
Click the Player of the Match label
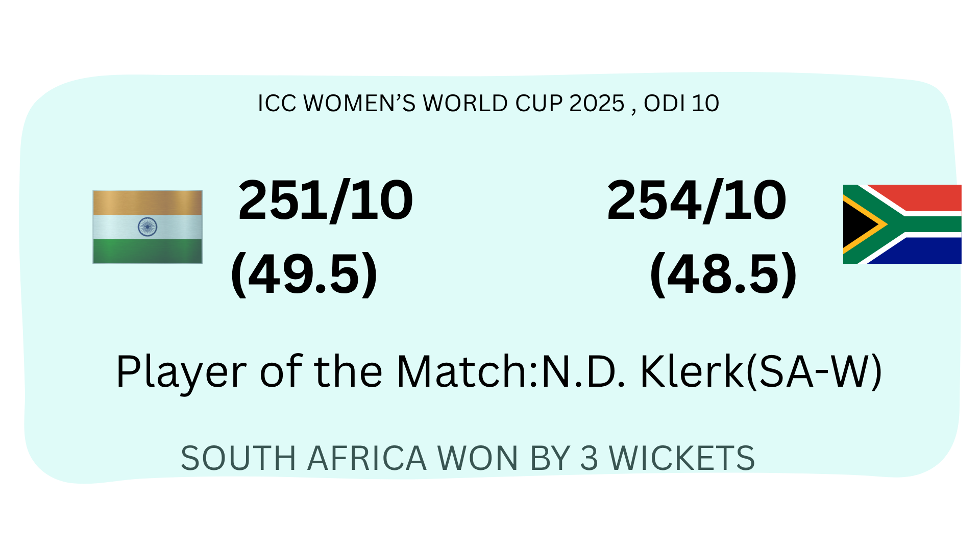[x=326, y=371]
